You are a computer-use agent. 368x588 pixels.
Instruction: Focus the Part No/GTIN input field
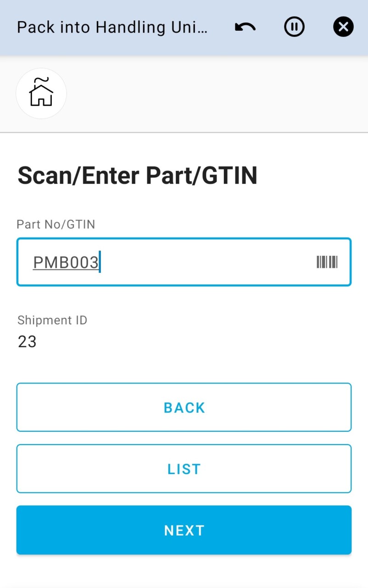(x=184, y=262)
